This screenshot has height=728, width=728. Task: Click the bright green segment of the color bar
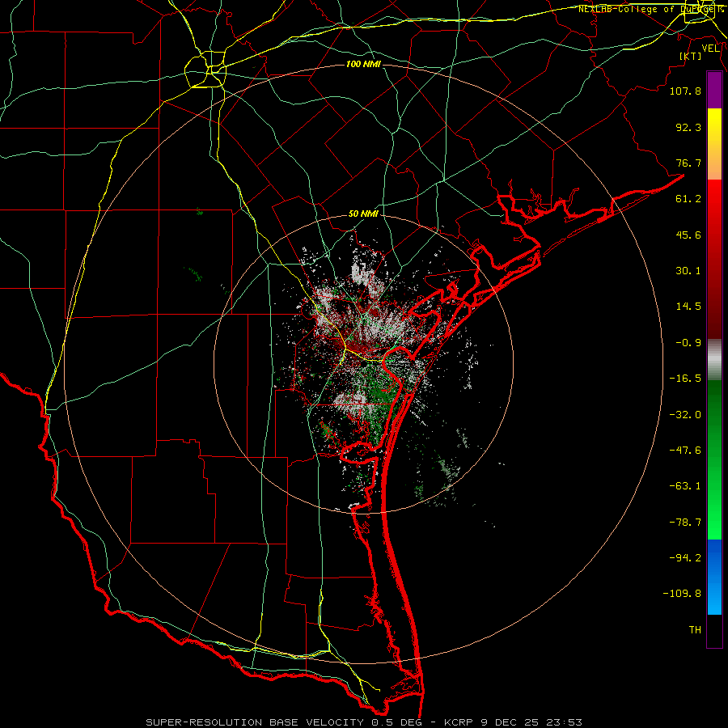[714, 459]
